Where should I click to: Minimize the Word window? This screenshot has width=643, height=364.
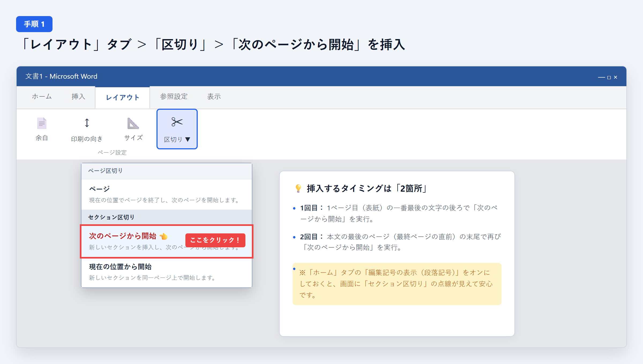point(601,77)
